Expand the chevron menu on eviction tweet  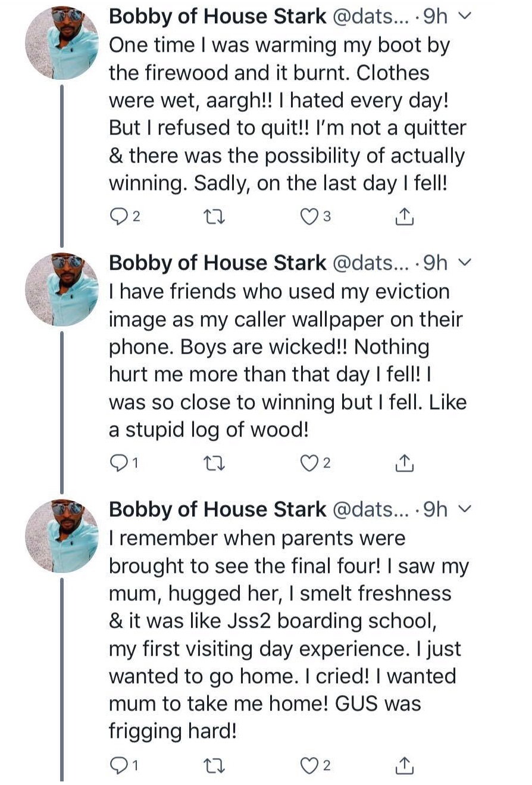point(467,262)
